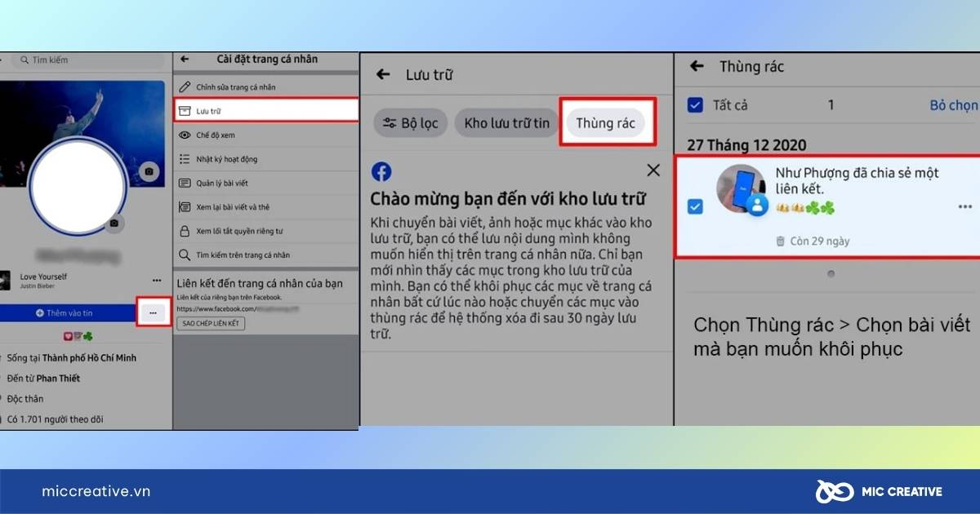Select Chỉnh sửa trang cá nhân
Screen dimensions: 980x514
265,87
